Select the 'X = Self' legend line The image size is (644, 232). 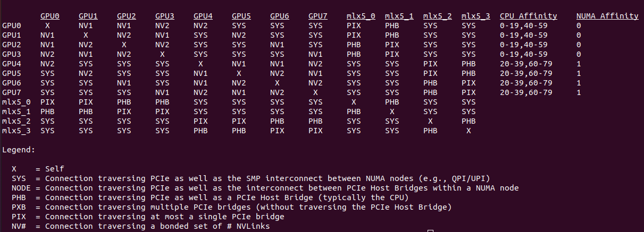[37, 169]
